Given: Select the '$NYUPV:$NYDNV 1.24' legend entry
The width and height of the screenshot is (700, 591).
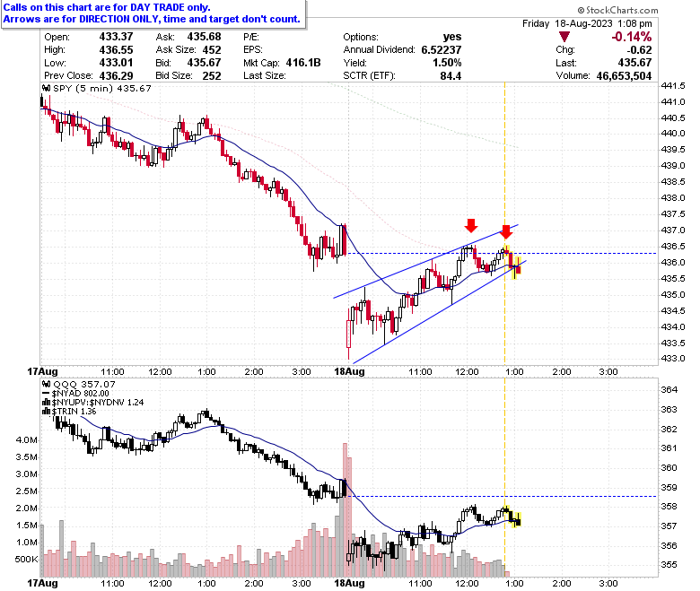Looking at the screenshot, I should pyautogui.click(x=98, y=403).
